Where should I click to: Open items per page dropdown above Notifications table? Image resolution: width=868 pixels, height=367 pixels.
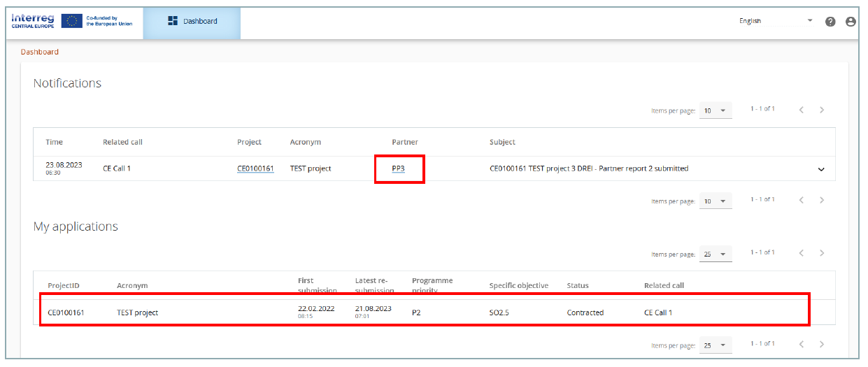pos(716,110)
